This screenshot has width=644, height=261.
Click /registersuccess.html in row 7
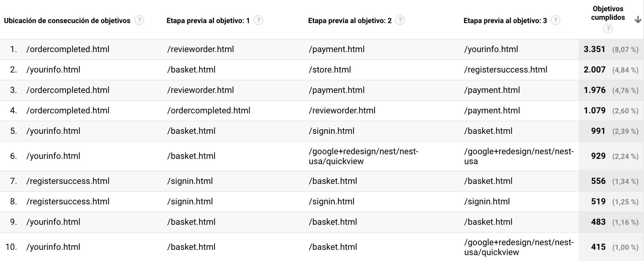[68, 181]
